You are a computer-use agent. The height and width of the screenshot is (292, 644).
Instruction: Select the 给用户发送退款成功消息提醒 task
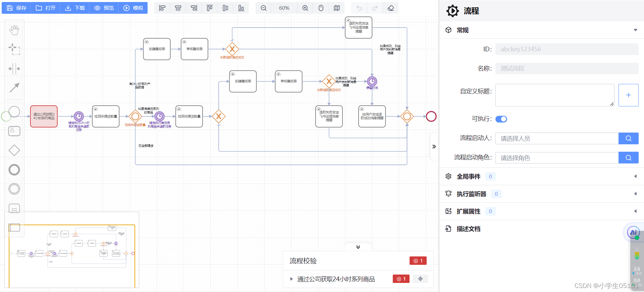[x=372, y=116]
